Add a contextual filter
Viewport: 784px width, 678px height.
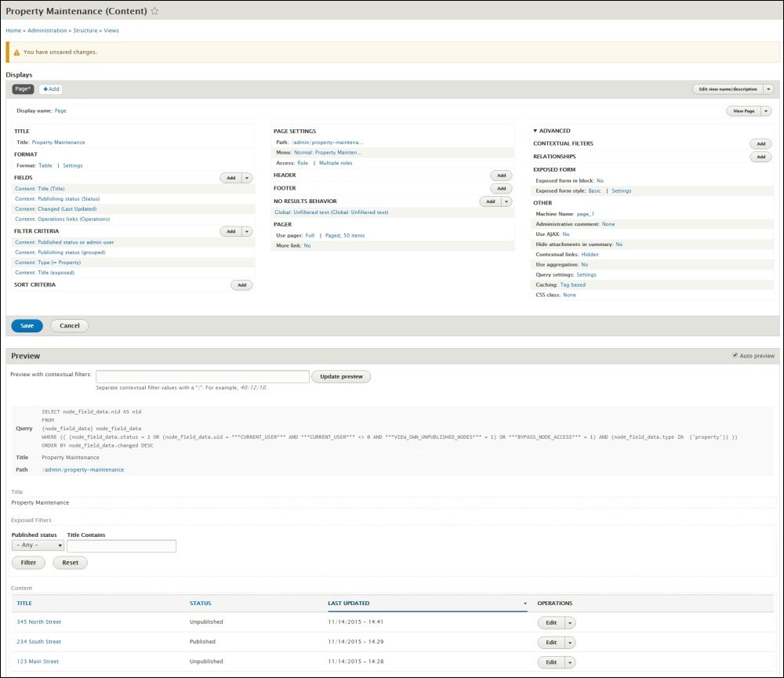761,143
